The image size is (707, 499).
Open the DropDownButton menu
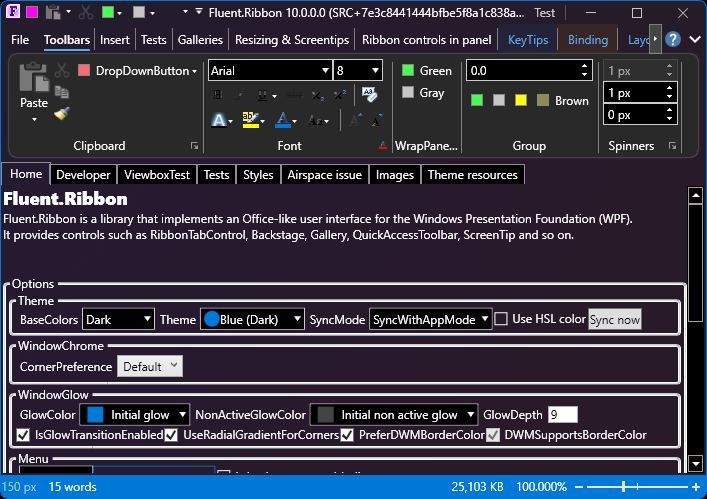tap(138, 71)
